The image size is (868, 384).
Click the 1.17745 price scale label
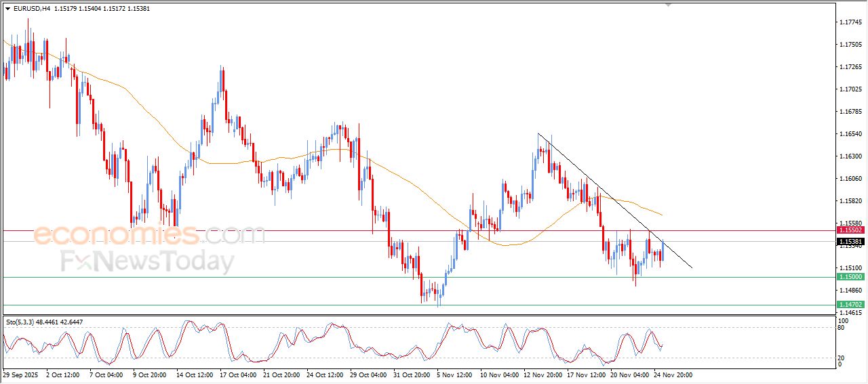[x=850, y=22]
